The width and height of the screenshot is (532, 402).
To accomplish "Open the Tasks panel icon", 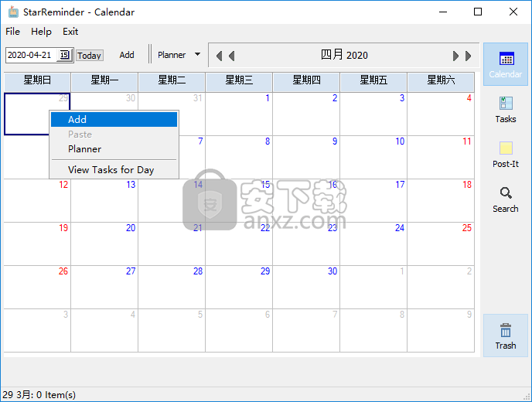I will click(505, 103).
